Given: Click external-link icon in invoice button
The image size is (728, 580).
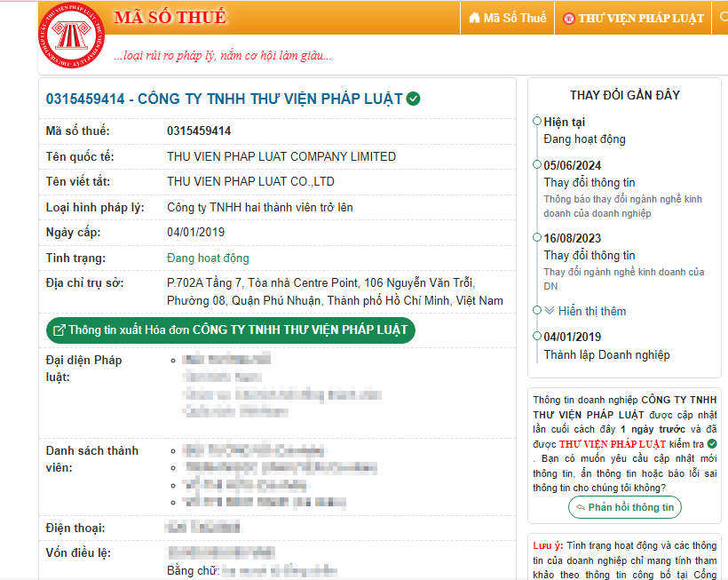Looking at the screenshot, I should (59, 330).
